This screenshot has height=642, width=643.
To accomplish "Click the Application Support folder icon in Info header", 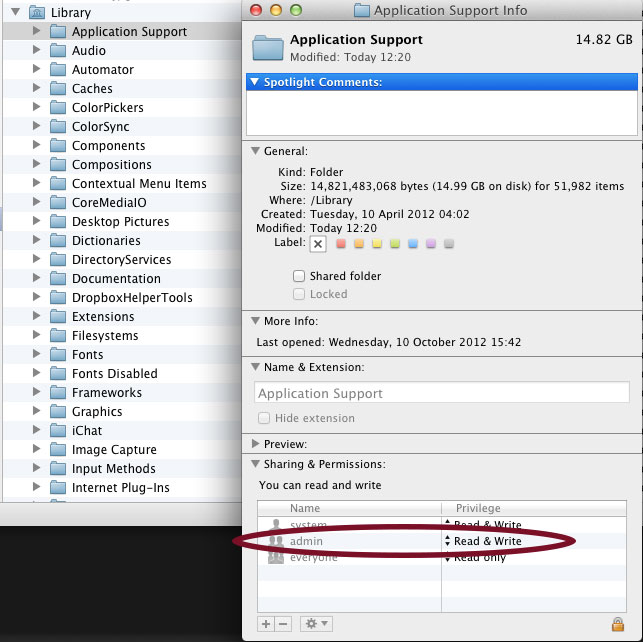I will (x=268, y=47).
